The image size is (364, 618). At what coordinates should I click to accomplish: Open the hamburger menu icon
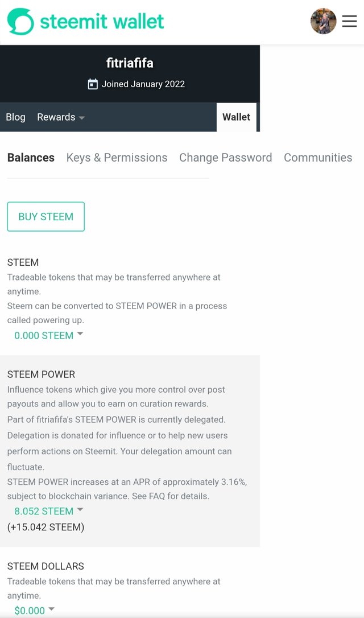349,22
